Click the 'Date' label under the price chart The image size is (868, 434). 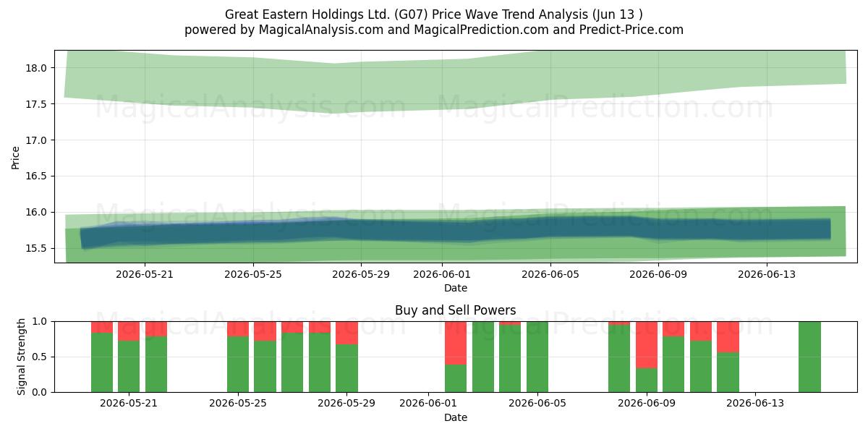pos(456,288)
